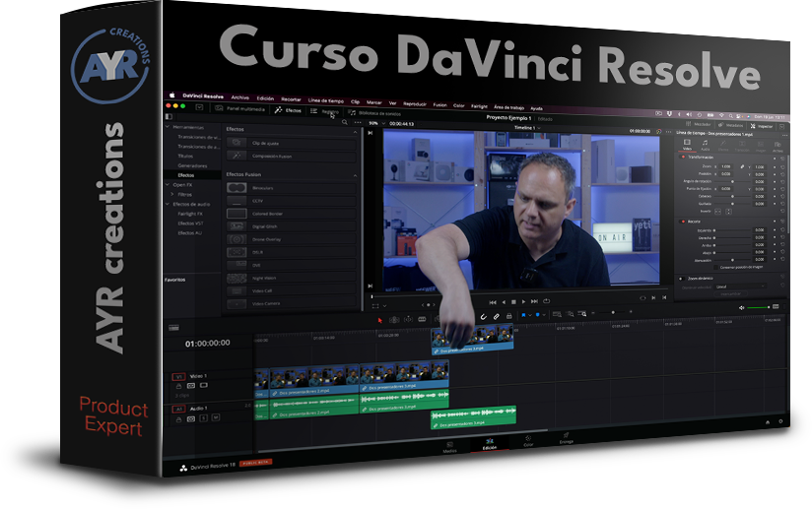Viewport: 812px width, 509px height.
Task: Open the Mezclador panel
Action: click(x=697, y=125)
